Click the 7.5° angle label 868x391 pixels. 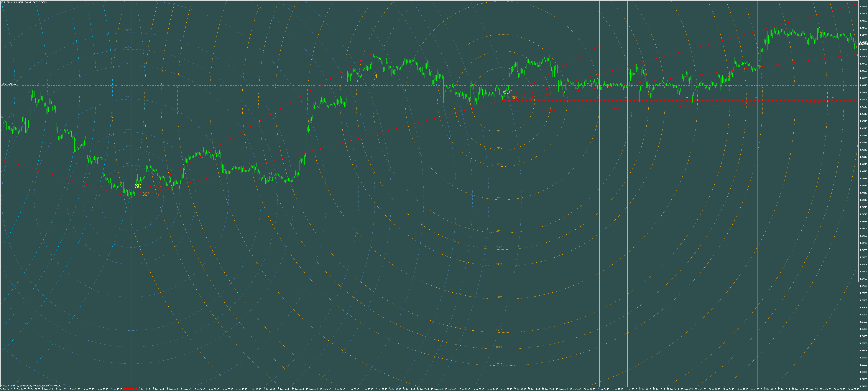coord(531,99)
